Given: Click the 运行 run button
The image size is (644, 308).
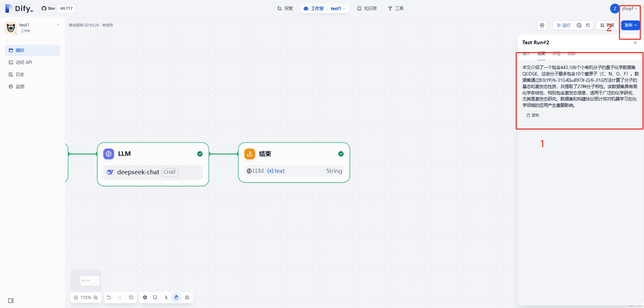Looking at the screenshot, I should point(563,25).
